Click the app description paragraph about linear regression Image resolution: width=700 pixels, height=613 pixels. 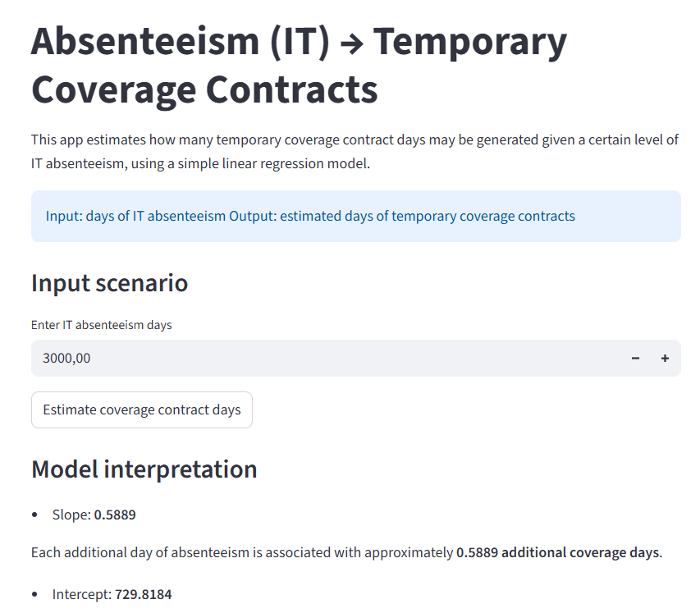(355, 152)
